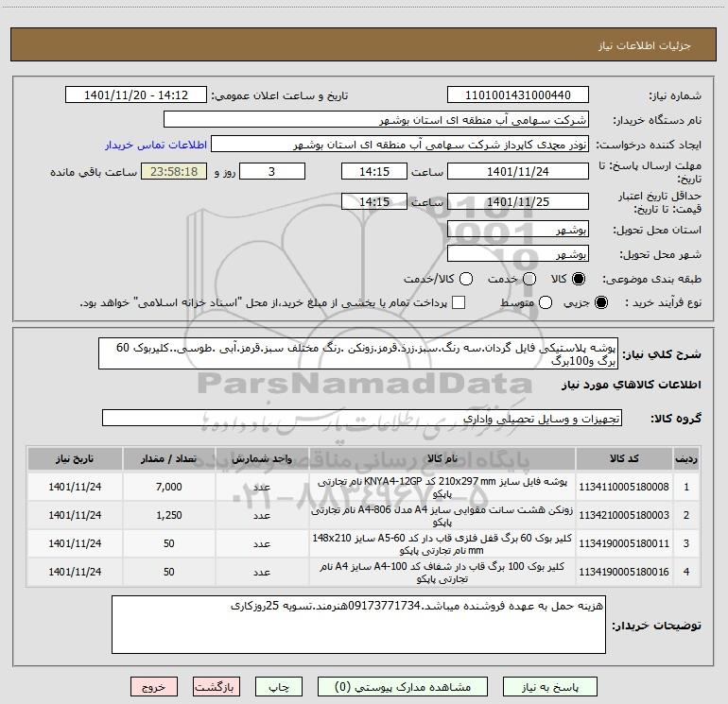The image size is (728, 704).
Task: Click the خروج exit button
Action: [154, 687]
